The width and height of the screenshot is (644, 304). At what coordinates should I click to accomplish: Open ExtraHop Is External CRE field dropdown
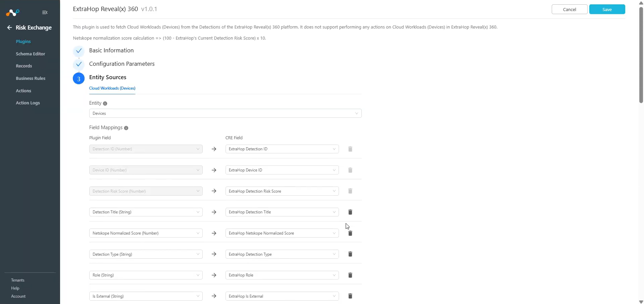[x=282, y=296]
